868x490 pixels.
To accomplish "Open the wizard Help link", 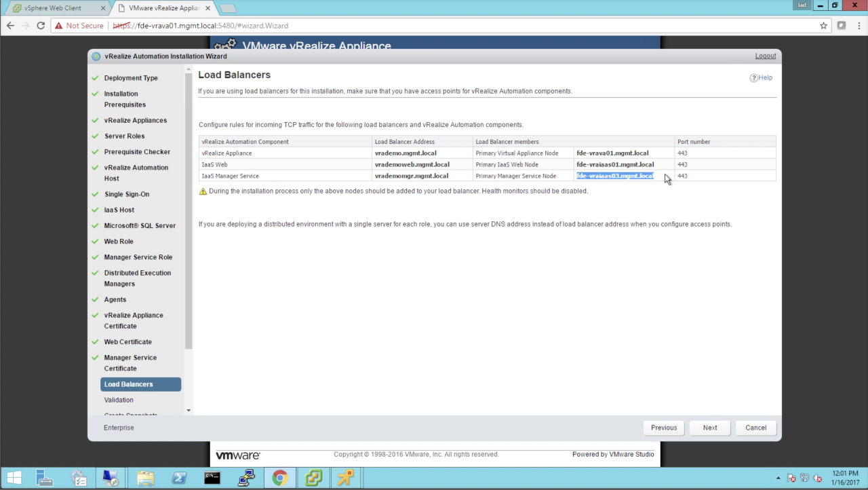I will (762, 77).
